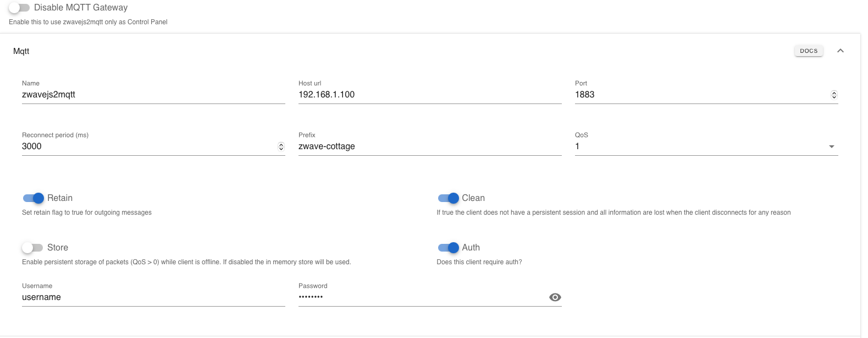Click 'Enable persistent storage of packets' hint
The height and width of the screenshot is (338, 868).
(186, 262)
